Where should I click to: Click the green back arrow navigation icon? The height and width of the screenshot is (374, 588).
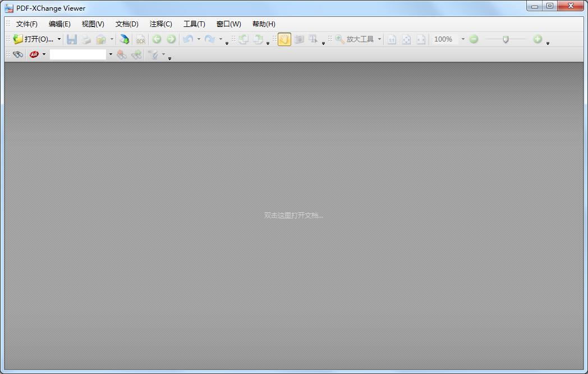pos(157,39)
